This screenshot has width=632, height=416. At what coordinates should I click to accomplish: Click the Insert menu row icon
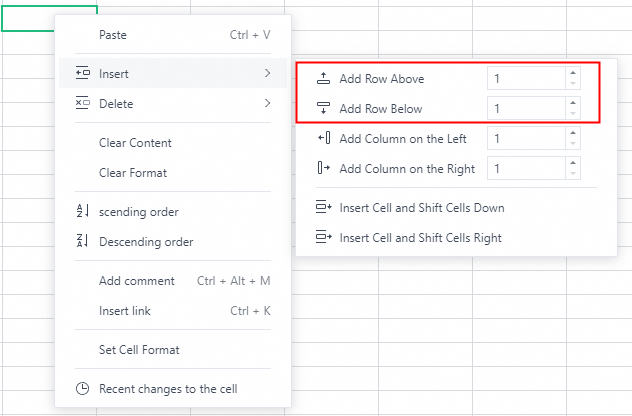(82, 74)
